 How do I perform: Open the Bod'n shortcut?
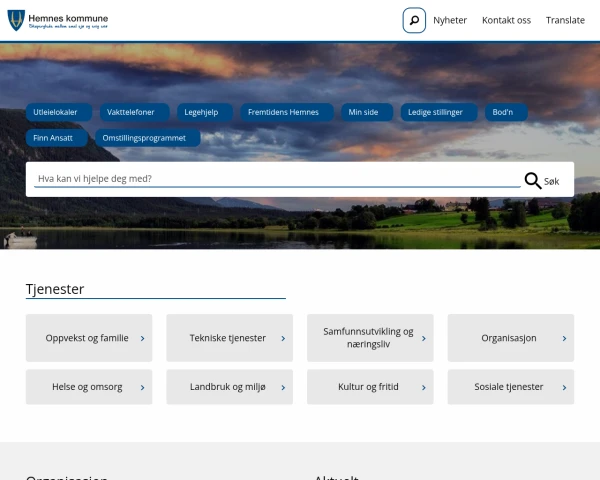coord(502,112)
